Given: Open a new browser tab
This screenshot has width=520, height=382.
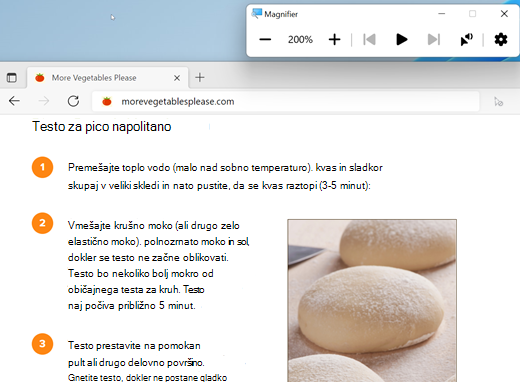Looking at the screenshot, I should tap(200, 78).
